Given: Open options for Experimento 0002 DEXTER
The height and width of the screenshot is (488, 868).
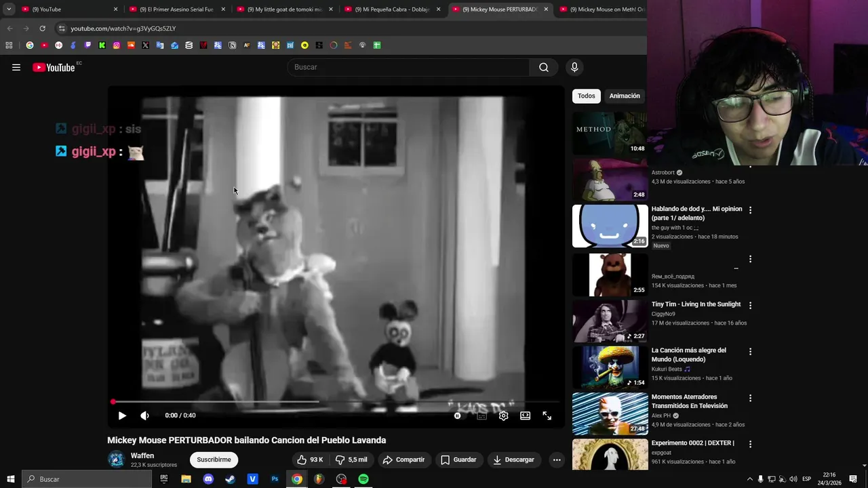Looking at the screenshot, I should tap(750, 444).
